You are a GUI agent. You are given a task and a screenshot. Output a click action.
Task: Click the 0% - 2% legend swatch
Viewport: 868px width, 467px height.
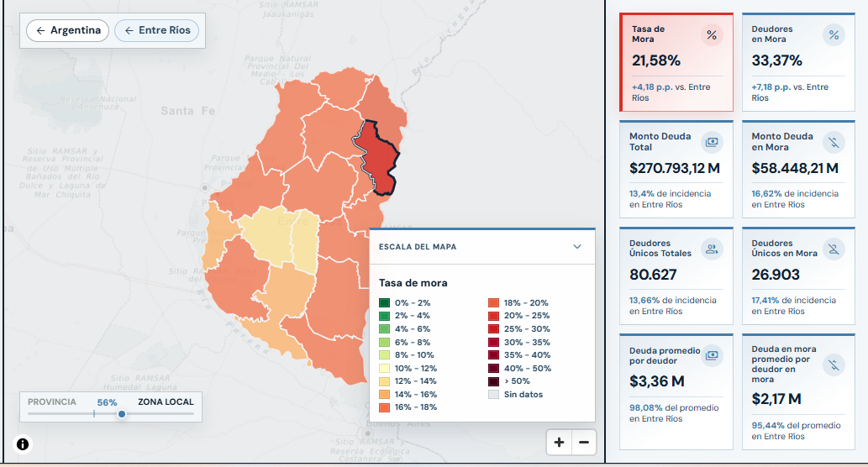384,302
